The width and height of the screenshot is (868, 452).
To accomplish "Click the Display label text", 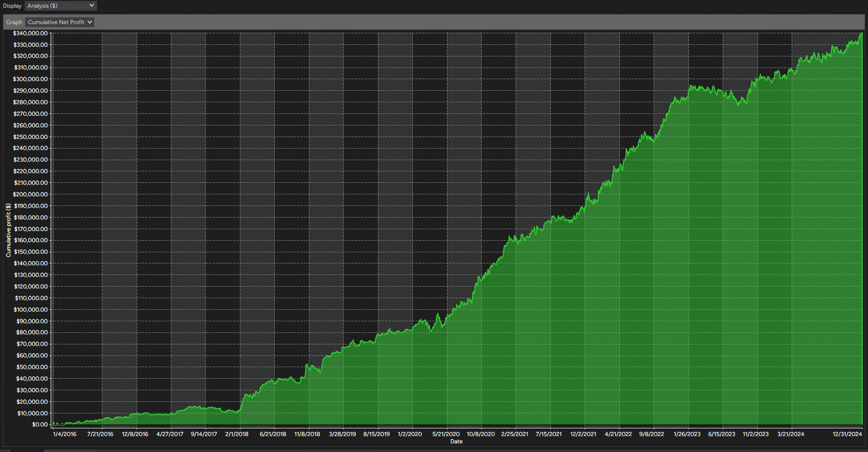I will coord(12,6).
